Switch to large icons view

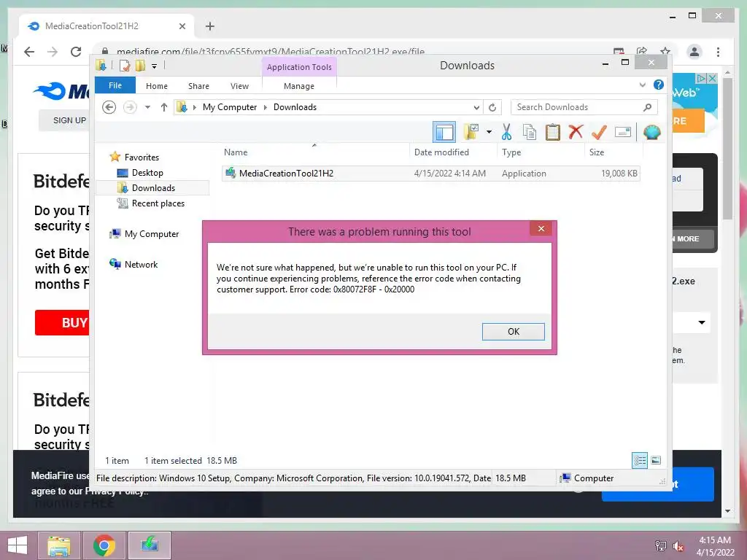pos(656,460)
